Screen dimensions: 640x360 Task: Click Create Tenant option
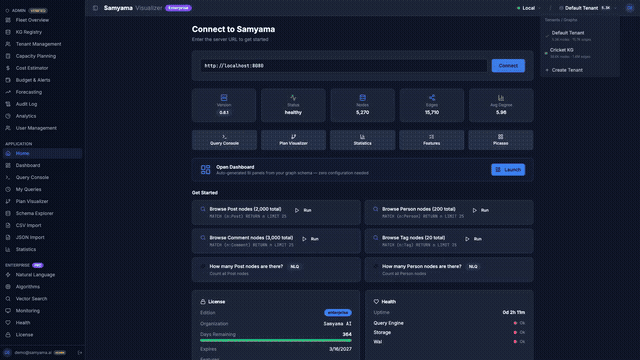580,70
